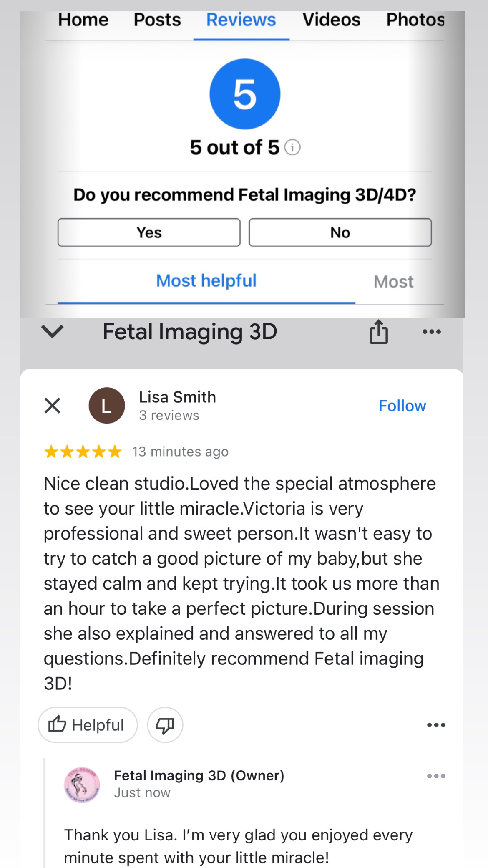Open the Posts tab
The width and height of the screenshot is (488, 868).
[157, 20]
